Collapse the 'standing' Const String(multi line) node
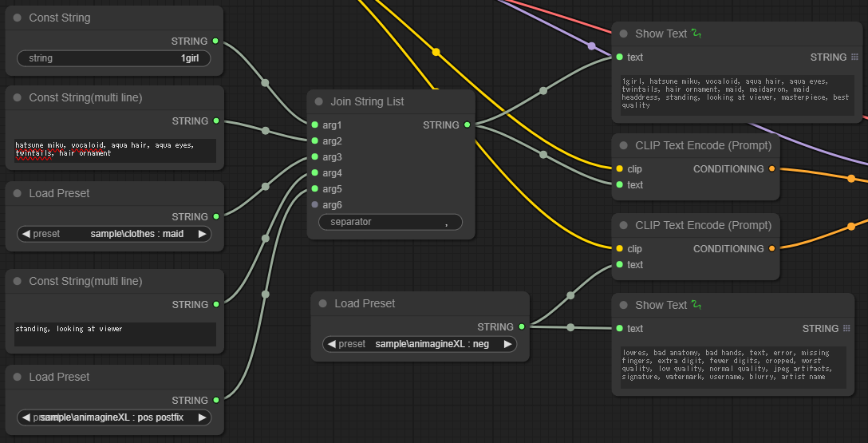 pyautogui.click(x=18, y=281)
